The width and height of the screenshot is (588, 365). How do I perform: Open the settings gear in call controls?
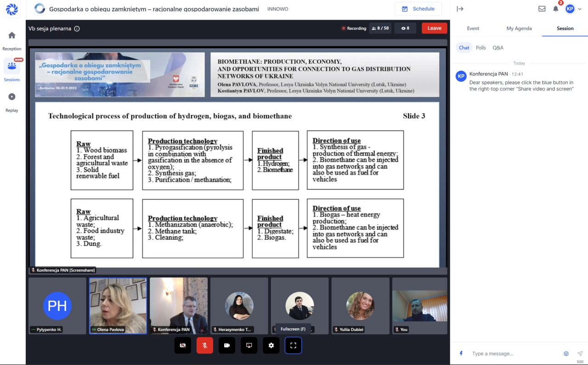click(271, 345)
